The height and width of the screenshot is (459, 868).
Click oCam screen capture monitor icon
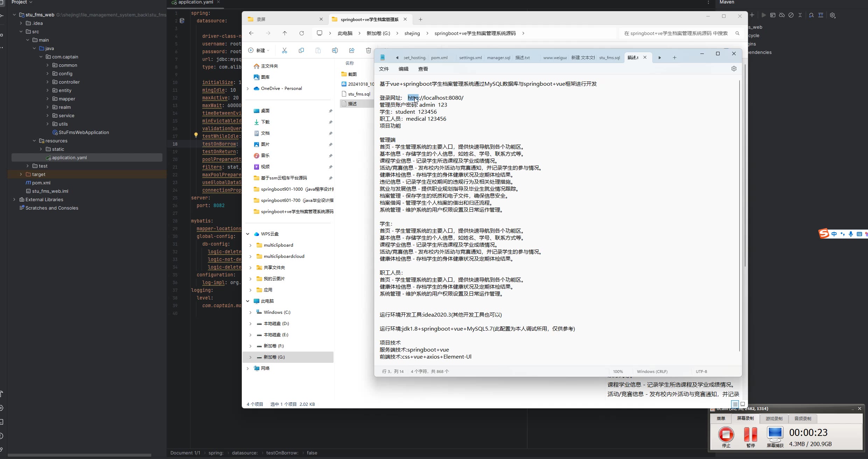(x=775, y=437)
